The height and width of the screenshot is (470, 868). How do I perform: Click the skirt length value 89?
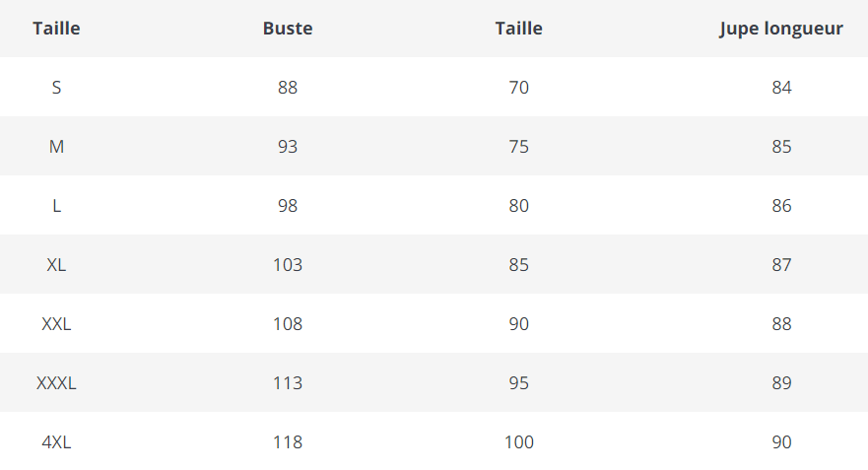tap(781, 383)
